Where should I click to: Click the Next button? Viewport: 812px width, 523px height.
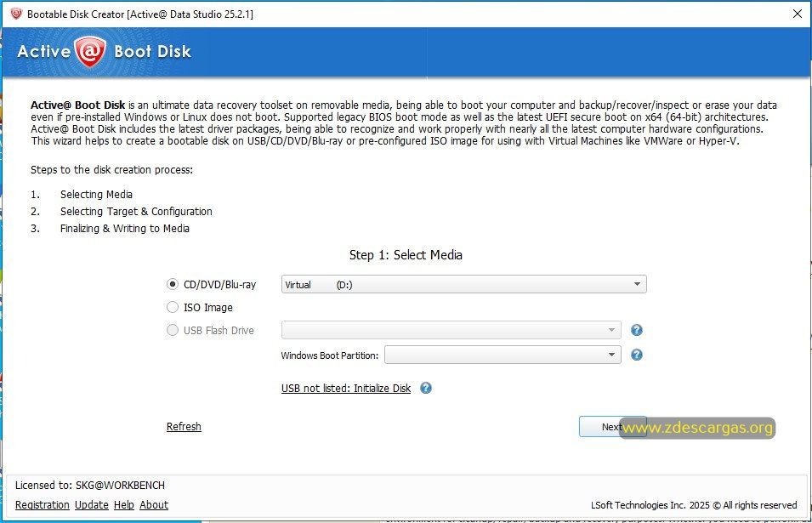(613, 427)
